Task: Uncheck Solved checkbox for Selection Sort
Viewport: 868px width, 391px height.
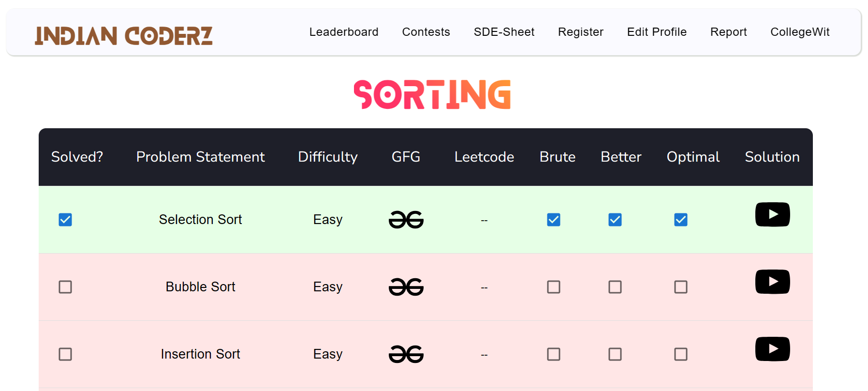Action: click(x=65, y=220)
